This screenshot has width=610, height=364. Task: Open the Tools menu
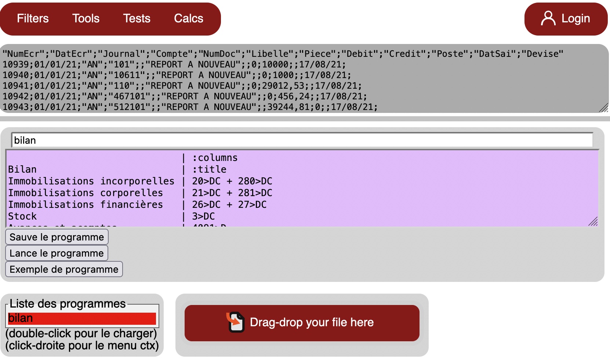86,18
